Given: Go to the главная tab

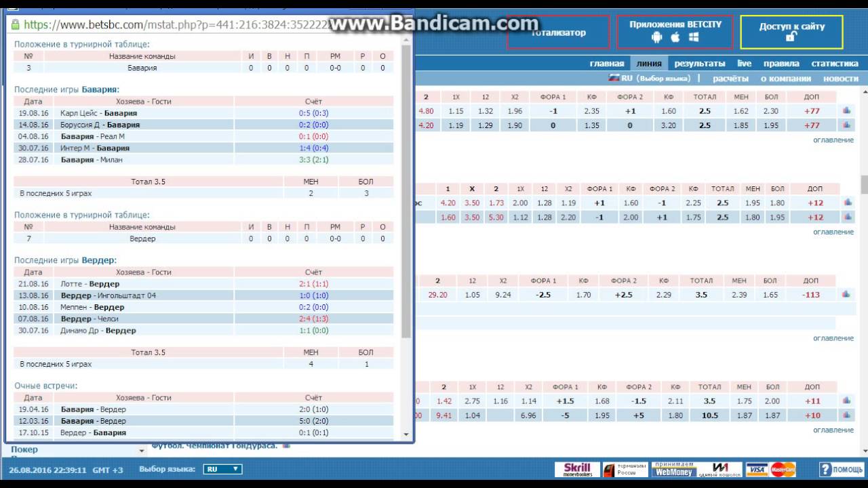Looking at the screenshot, I should point(606,63).
